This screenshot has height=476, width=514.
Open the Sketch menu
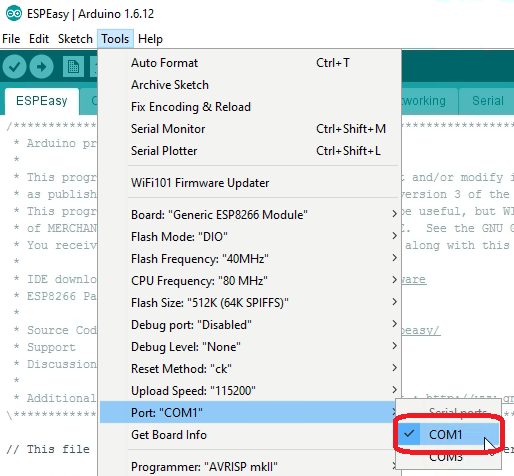[x=75, y=39]
